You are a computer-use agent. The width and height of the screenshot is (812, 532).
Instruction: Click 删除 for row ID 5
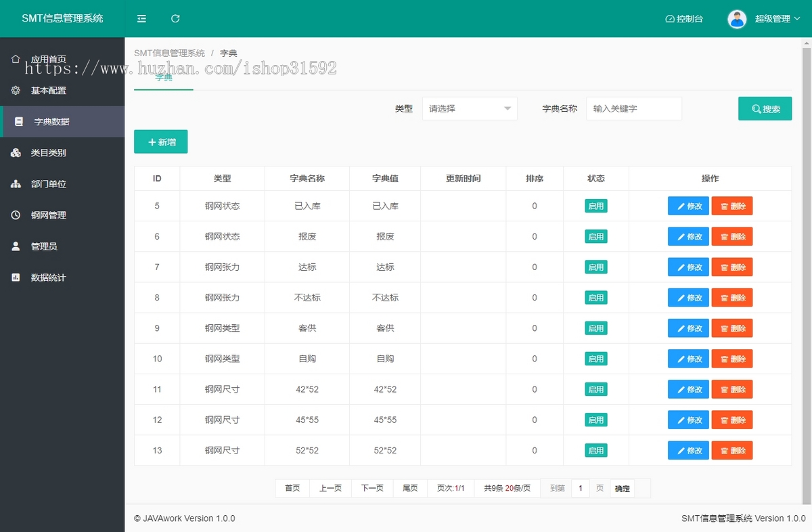point(732,206)
